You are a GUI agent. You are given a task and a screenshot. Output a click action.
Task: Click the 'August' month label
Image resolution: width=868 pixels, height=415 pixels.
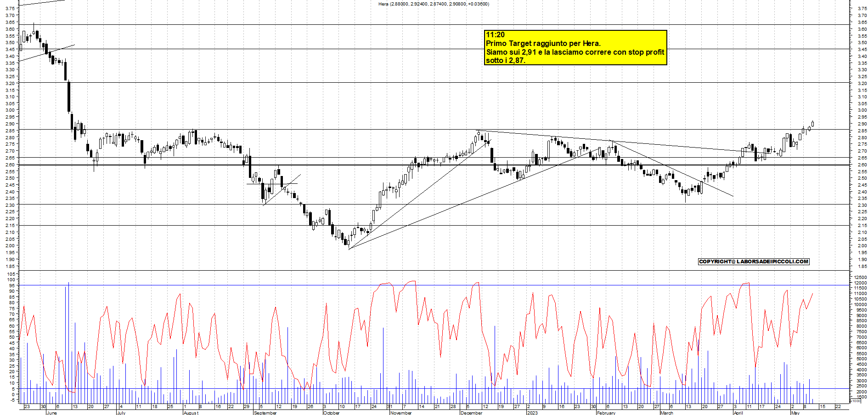tap(191, 413)
